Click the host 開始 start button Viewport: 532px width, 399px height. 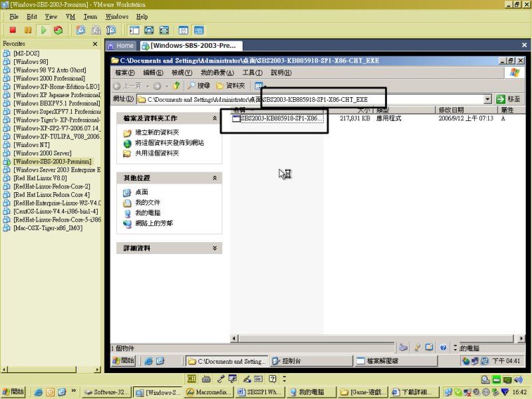click(x=13, y=392)
